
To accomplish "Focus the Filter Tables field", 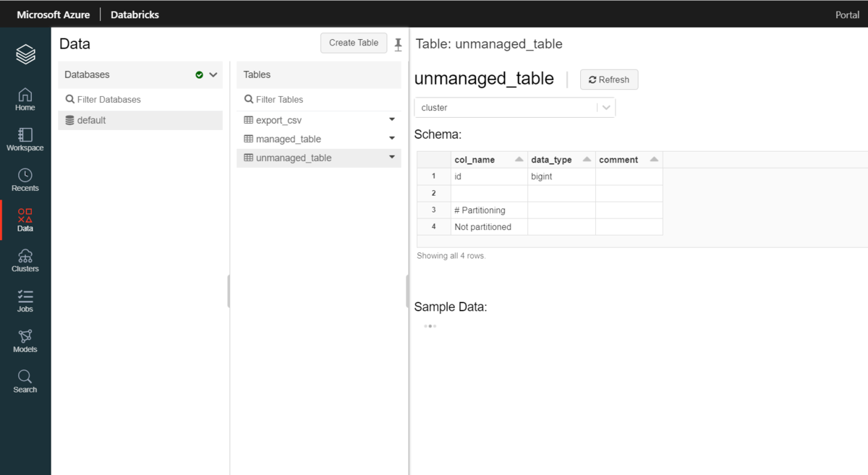I will click(319, 99).
